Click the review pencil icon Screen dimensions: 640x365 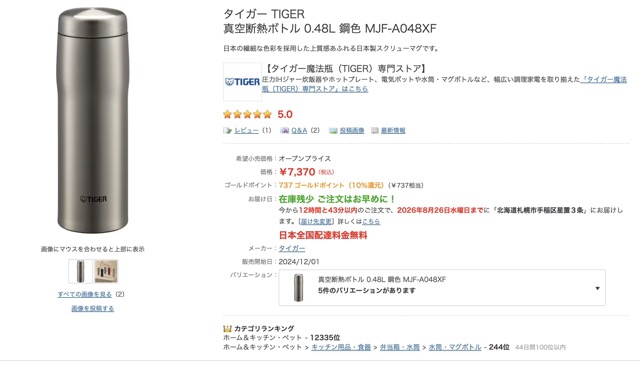click(227, 131)
